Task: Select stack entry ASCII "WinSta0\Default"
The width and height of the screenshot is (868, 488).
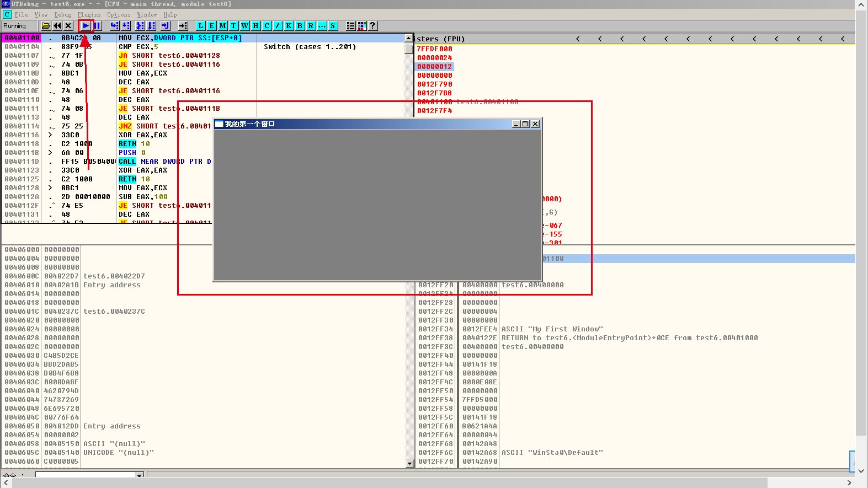Action: 552,453
